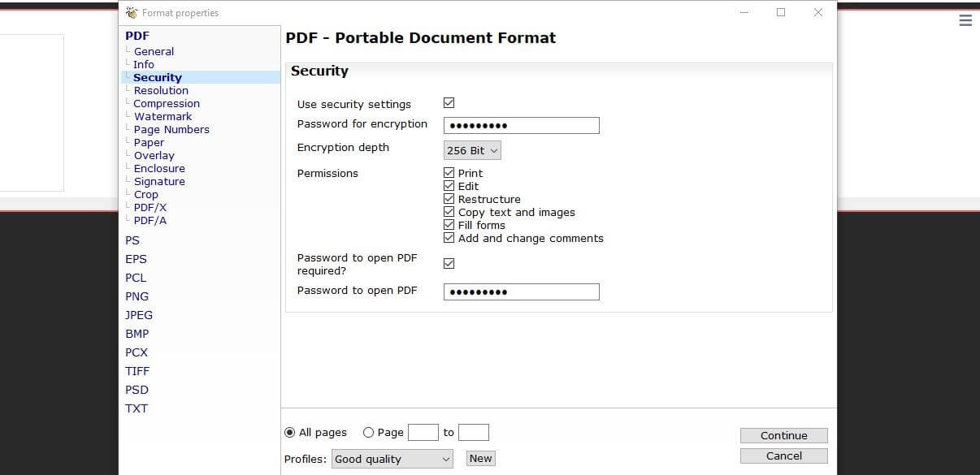
Task: Toggle Password to open PDF required
Action: pyautogui.click(x=449, y=264)
